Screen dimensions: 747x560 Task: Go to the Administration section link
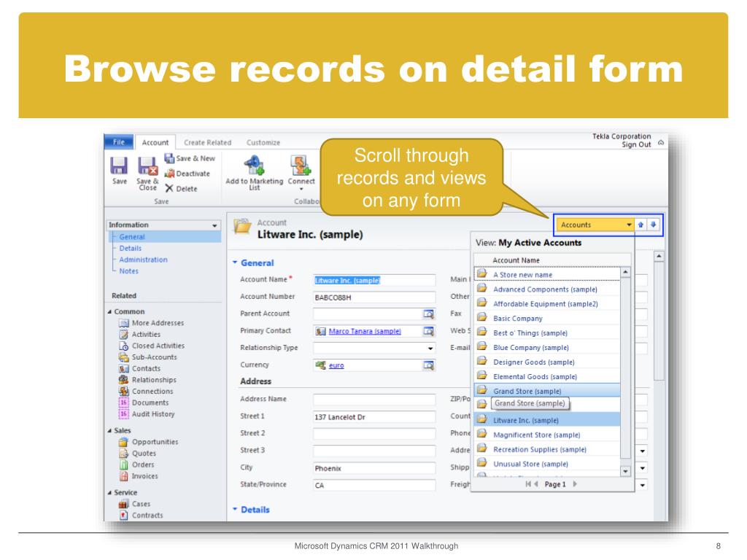point(143,260)
